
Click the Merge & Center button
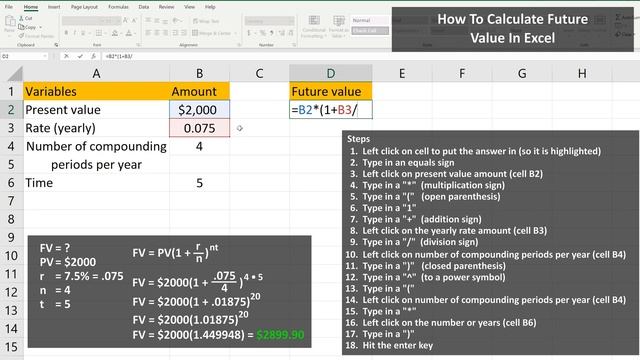pos(212,33)
